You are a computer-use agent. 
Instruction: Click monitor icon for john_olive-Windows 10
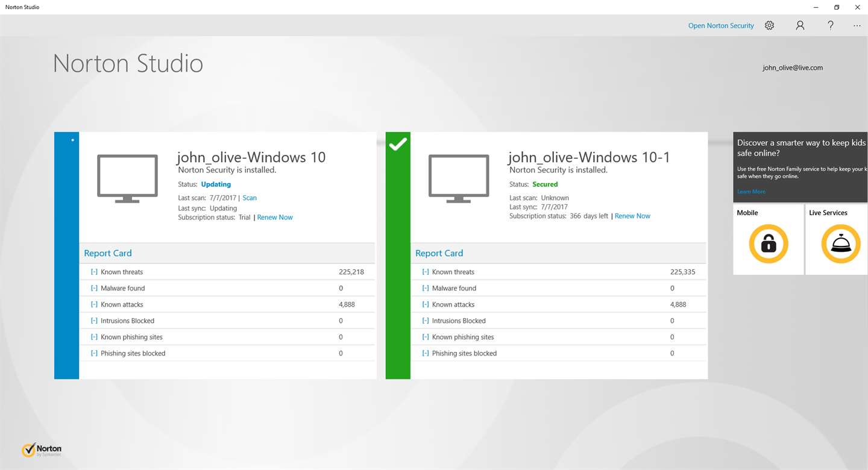[x=127, y=178]
